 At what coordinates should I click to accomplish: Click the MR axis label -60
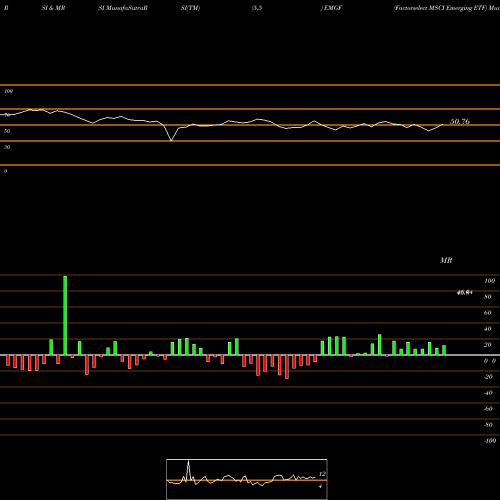coord(488,409)
